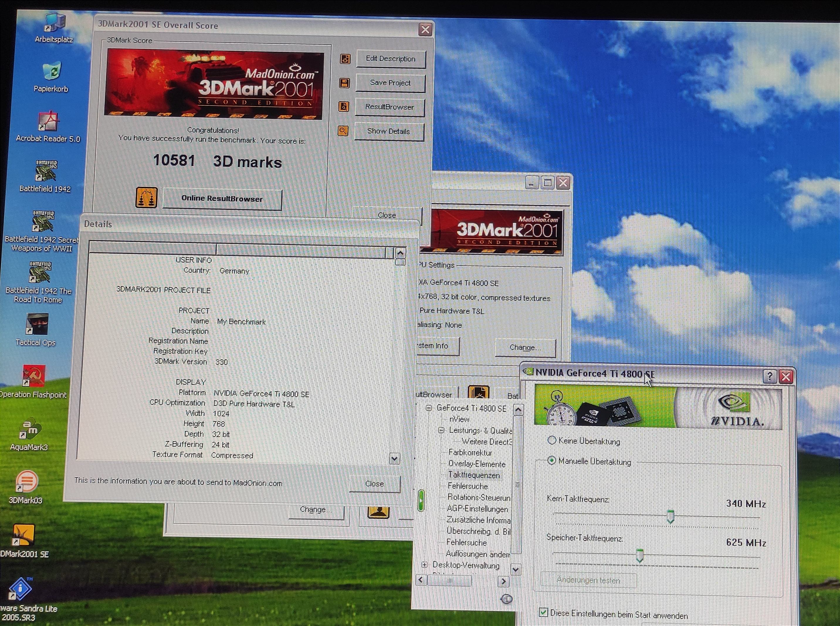Click the 625 MHz memory clock value
The width and height of the screenshot is (840, 626).
[x=746, y=543]
